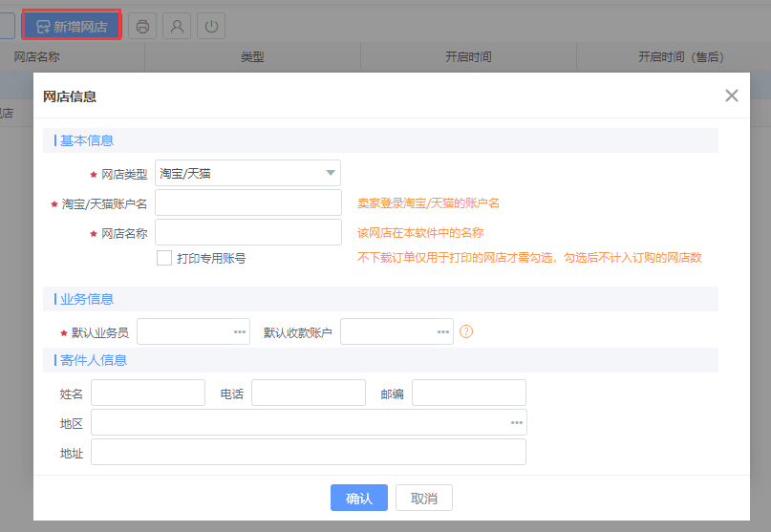
Task: Close the 网店信息 dialog
Action: coord(732,96)
